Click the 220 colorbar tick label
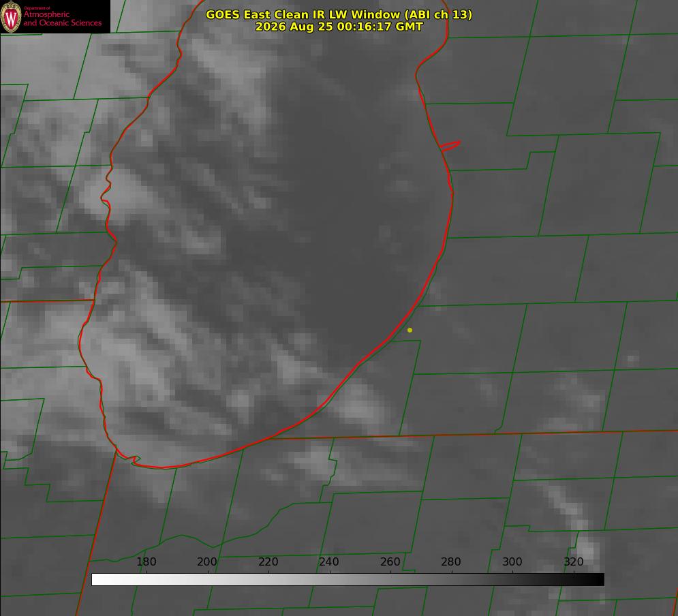Viewport: 678px width, 616px height. 268,561
